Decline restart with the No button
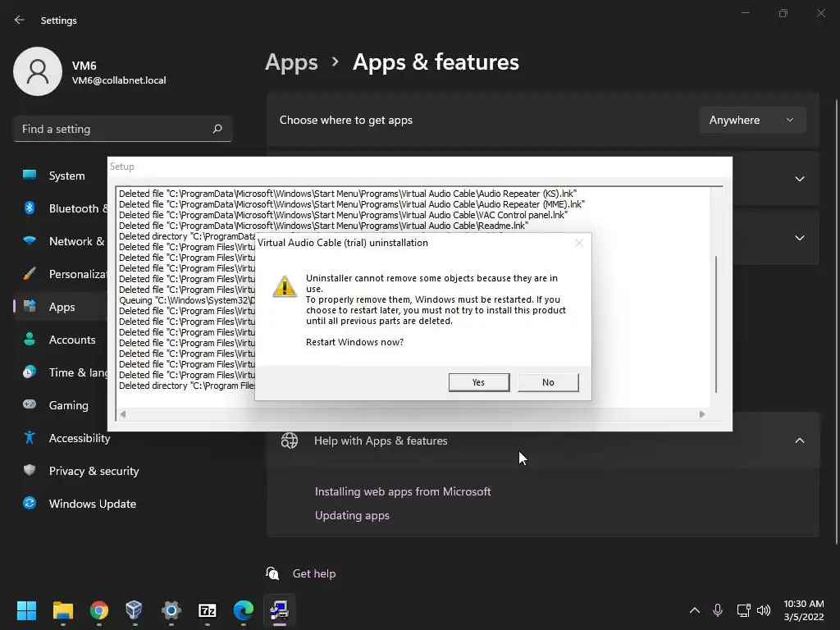This screenshot has width=840, height=630. 548,382
